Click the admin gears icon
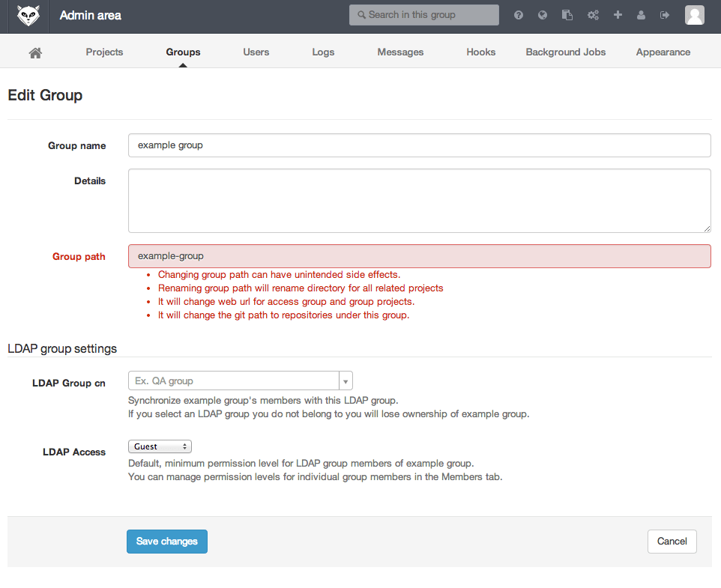Screen dimensions: 721x588 [593, 14]
